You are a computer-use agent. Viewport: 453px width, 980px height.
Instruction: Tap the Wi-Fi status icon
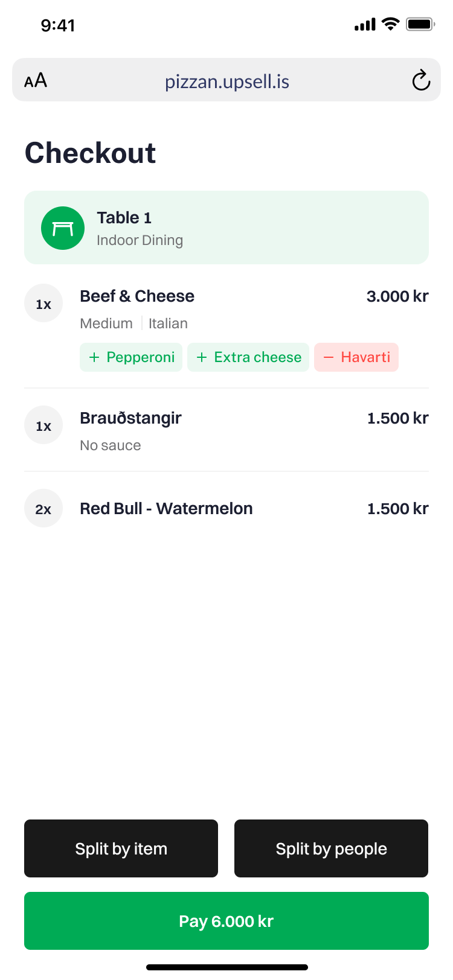[391, 24]
